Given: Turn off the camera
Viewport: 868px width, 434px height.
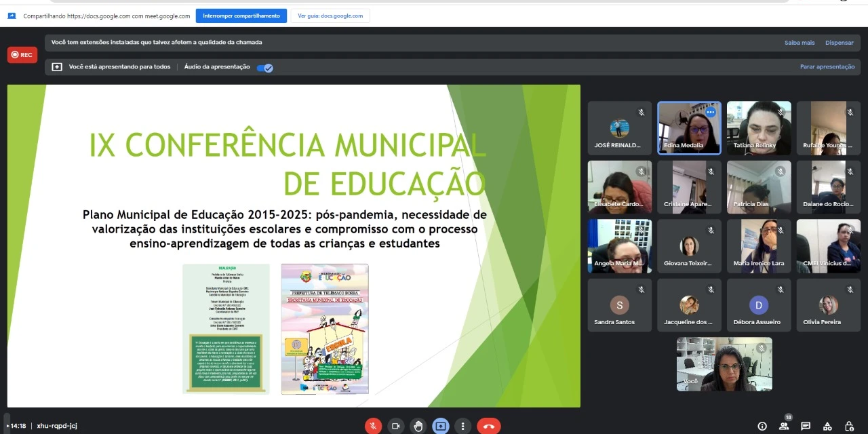Looking at the screenshot, I should point(395,426).
